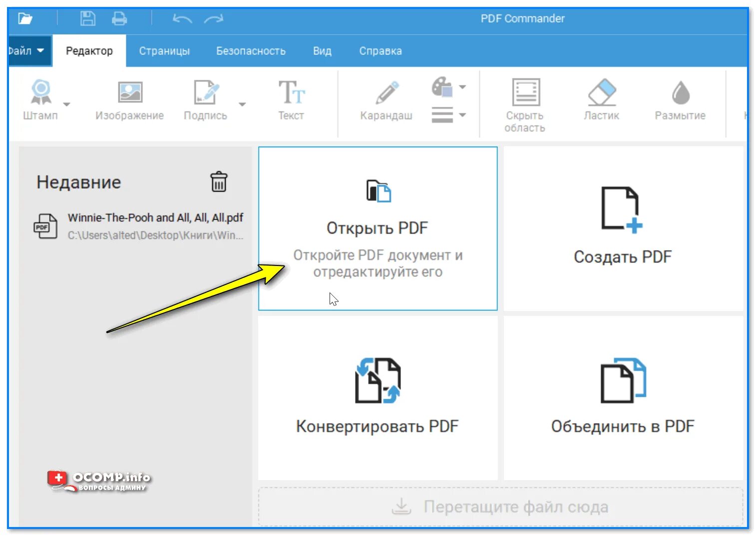The height and width of the screenshot is (536, 756).
Task: Select the Скрыть область tool
Action: click(x=525, y=105)
